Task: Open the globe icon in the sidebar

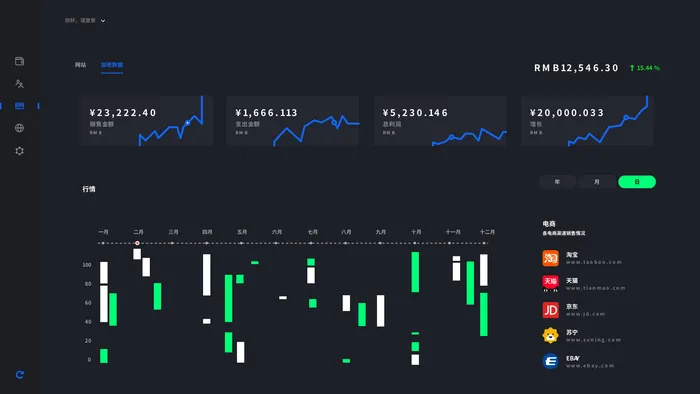Action: tap(19, 128)
